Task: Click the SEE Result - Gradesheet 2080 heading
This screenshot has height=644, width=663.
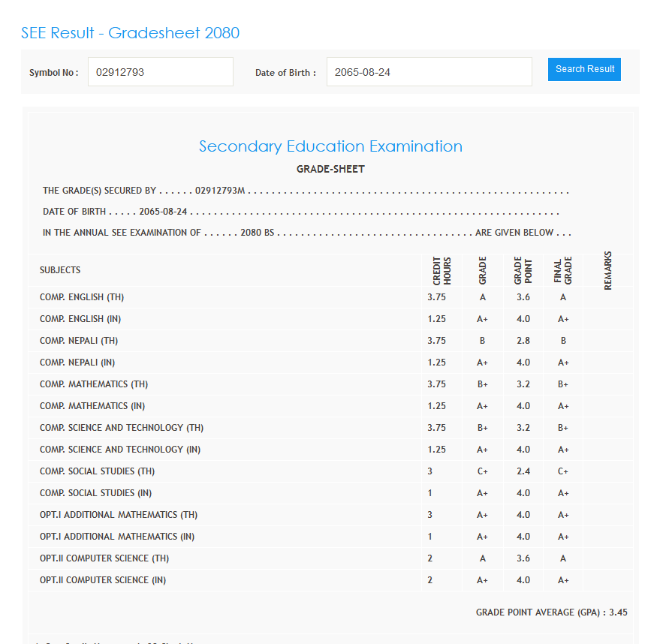Action: pyautogui.click(x=130, y=33)
